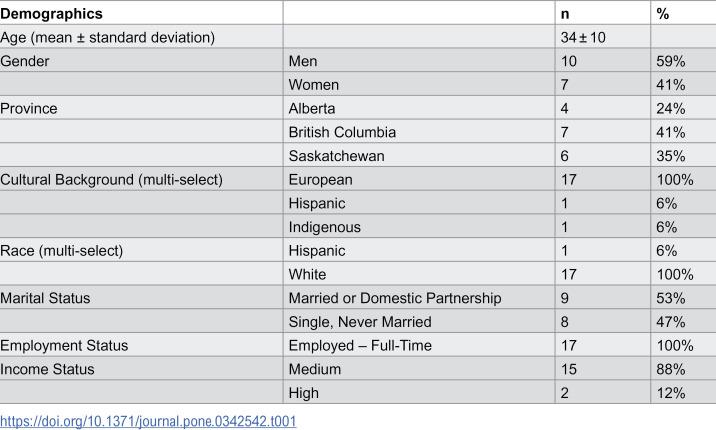Click the Alberta province cell
The width and height of the screenshot is (716, 430).
[x=312, y=109]
